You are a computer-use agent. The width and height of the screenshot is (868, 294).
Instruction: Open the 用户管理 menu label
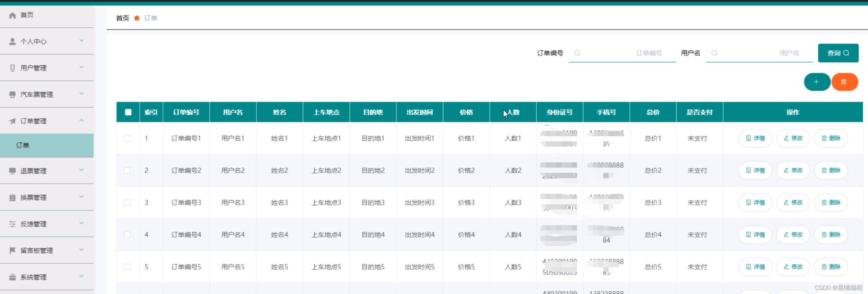(x=33, y=68)
